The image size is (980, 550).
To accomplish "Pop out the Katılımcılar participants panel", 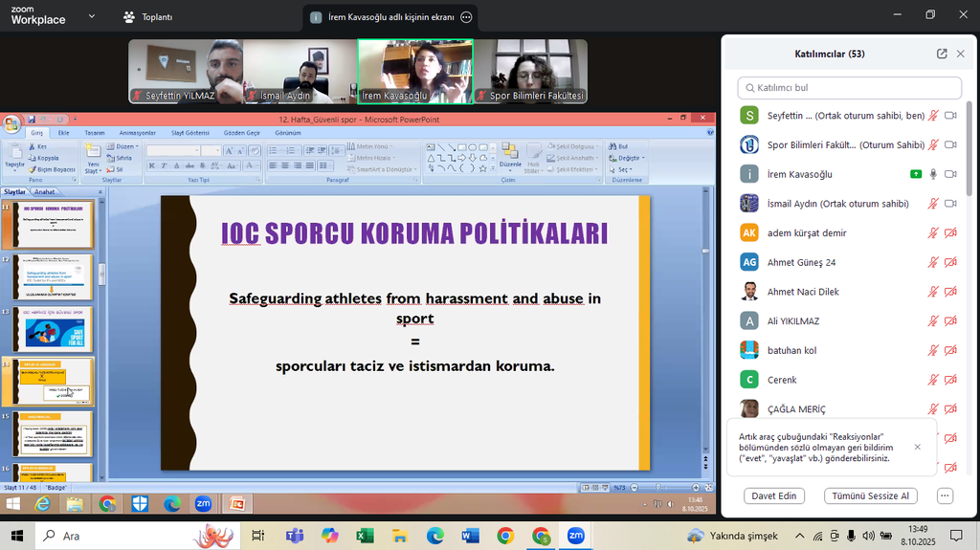I will (942, 55).
